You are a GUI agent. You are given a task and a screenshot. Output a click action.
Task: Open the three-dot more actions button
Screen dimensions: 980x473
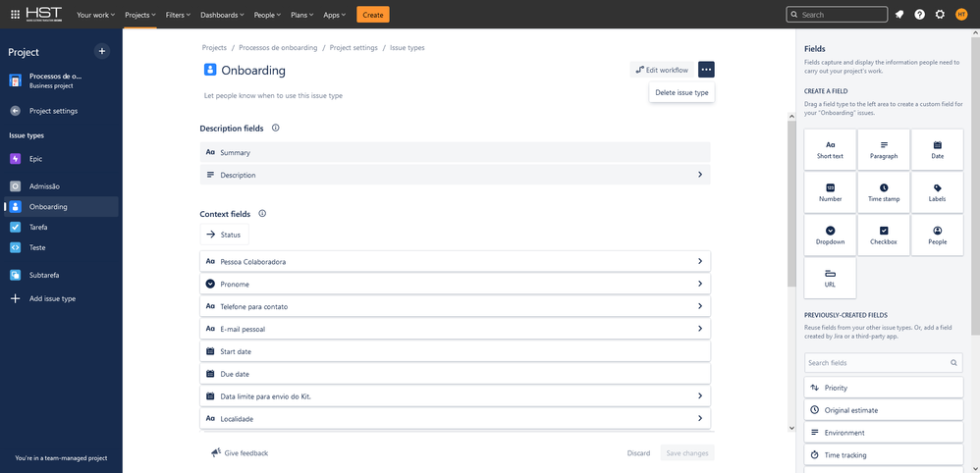click(706, 70)
